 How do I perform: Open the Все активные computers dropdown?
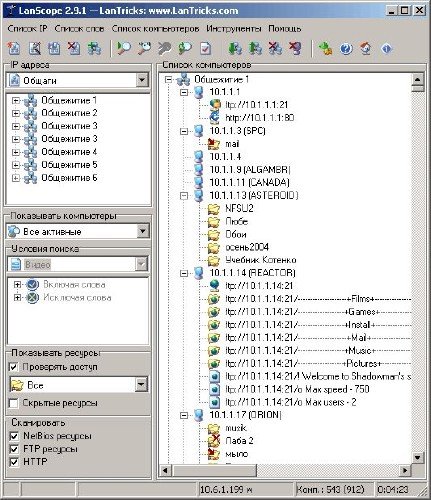click(142, 231)
